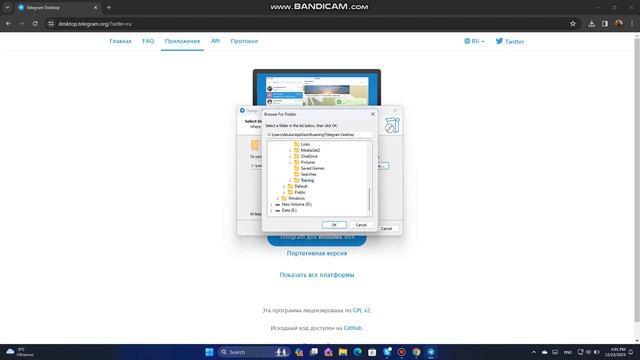Open the GPL v2 license link
Screen dimensions: 640x360
361,311
